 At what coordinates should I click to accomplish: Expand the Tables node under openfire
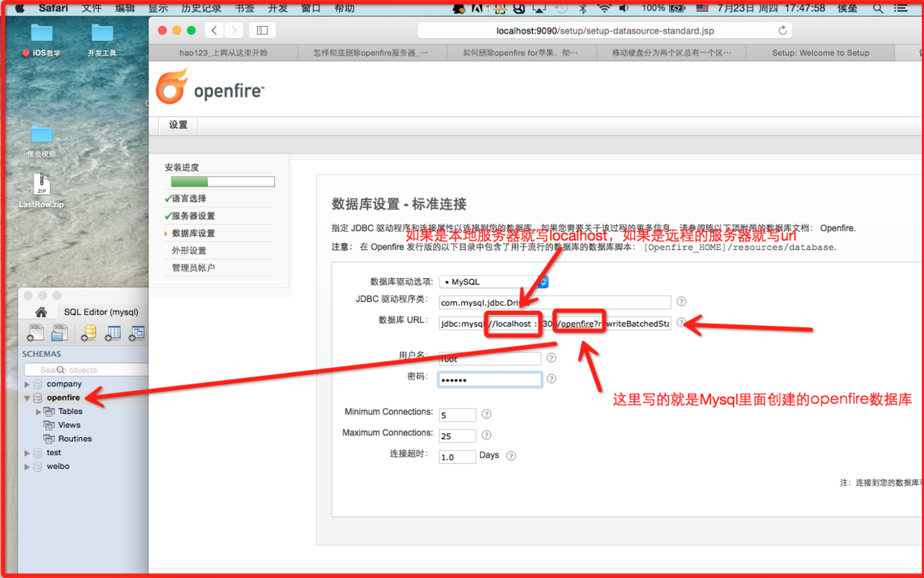[39, 412]
